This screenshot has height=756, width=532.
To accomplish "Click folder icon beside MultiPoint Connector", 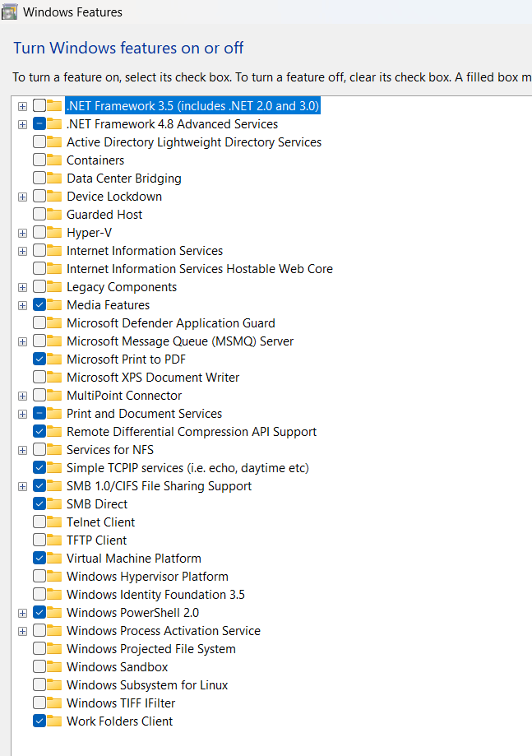I will click(x=54, y=396).
